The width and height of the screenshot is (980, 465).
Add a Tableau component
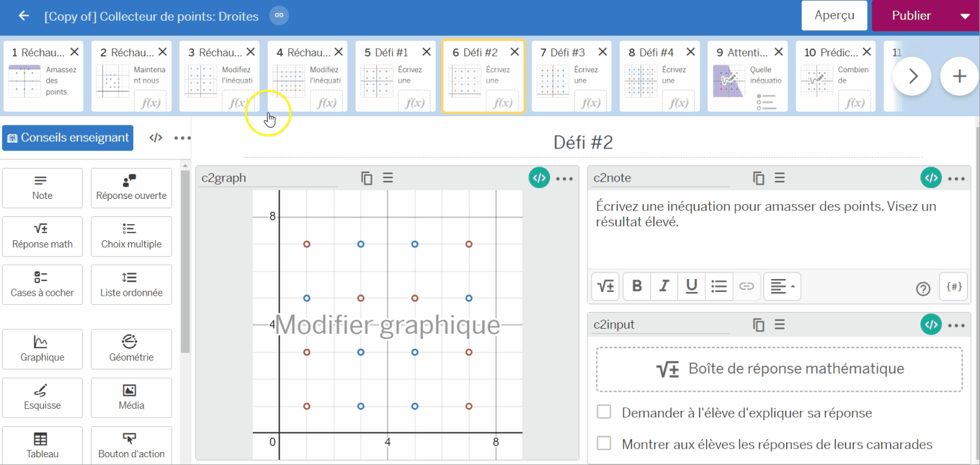click(x=42, y=445)
